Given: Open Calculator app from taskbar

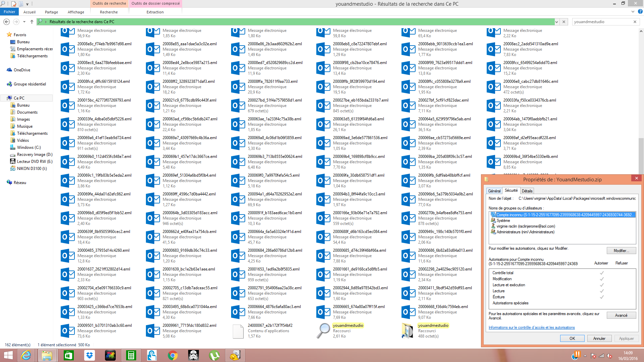Looking at the screenshot, I should click(x=131, y=355).
